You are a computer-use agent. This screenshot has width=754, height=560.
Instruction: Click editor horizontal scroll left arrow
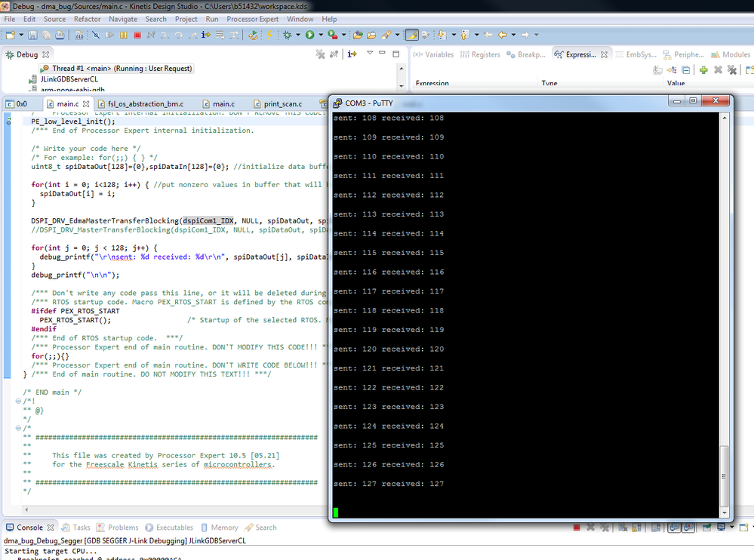click(x=26, y=509)
